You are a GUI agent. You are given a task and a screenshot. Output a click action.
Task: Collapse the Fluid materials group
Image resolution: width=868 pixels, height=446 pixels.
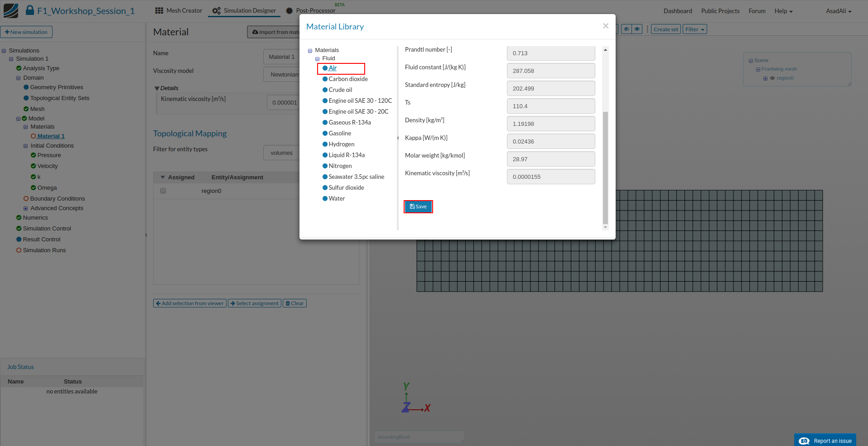317,59
